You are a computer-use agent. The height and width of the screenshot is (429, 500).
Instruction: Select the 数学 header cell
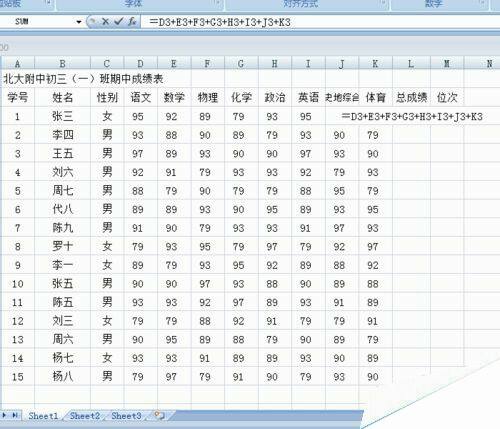(174, 97)
